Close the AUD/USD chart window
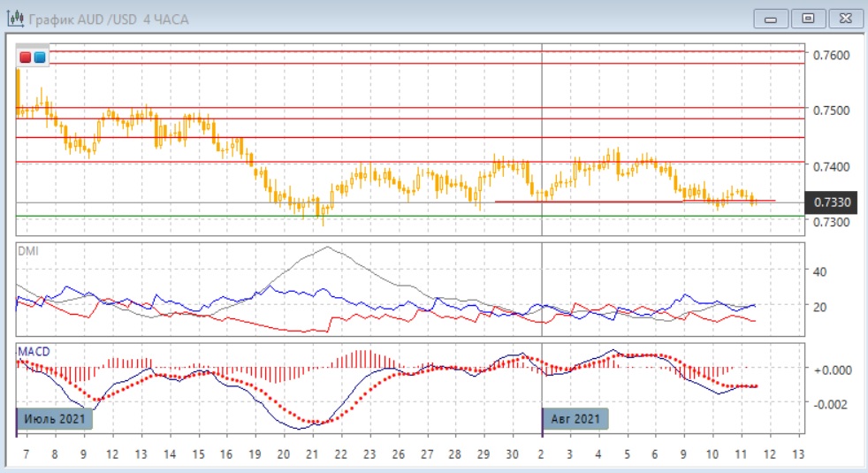Image resolution: width=868 pixels, height=473 pixels. (x=842, y=19)
